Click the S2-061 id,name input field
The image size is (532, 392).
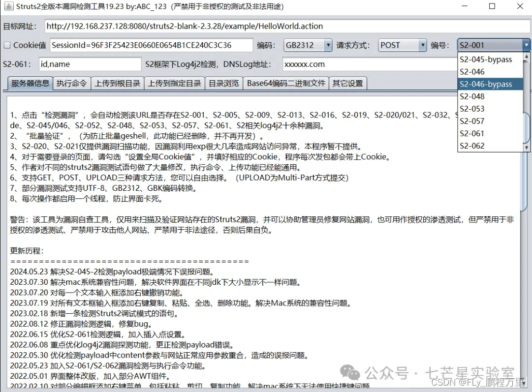90,64
